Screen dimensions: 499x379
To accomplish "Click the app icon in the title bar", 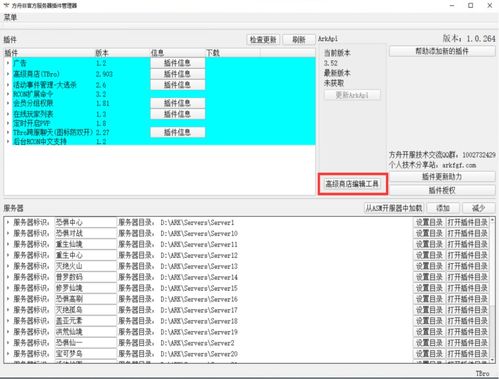I will (x=6, y=5).
